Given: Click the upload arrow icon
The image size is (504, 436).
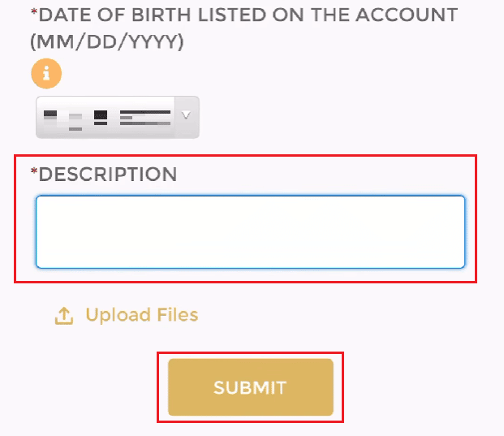Looking at the screenshot, I should (64, 315).
